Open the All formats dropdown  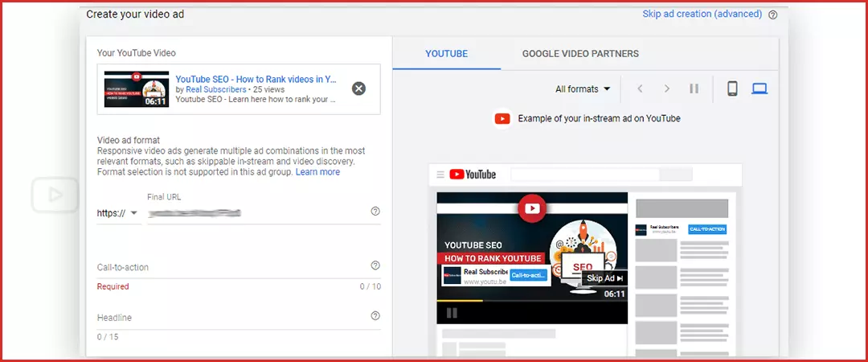click(x=583, y=88)
